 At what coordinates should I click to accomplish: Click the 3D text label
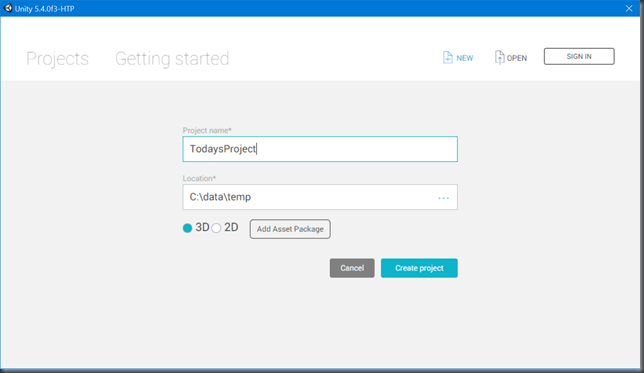(202, 227)
